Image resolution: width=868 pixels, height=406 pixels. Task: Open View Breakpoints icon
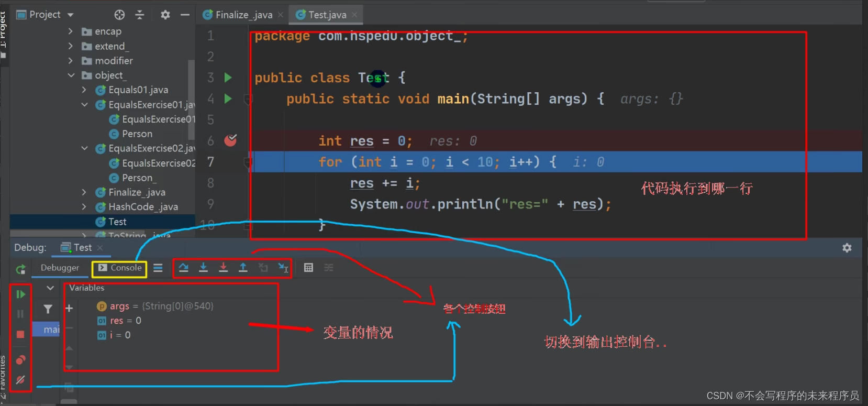(x=20, y=360)
